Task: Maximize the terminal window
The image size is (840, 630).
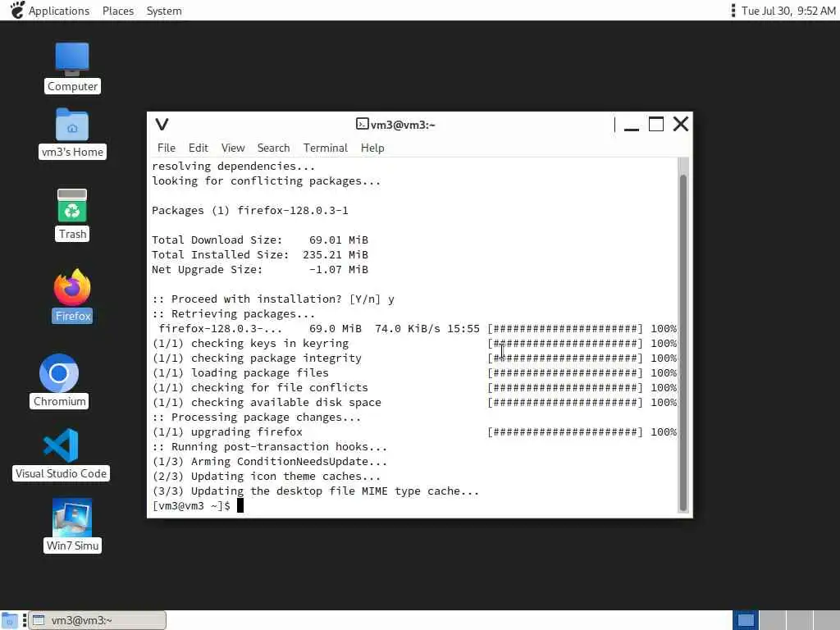Action: pyautogui.click(x=655, y=125)
